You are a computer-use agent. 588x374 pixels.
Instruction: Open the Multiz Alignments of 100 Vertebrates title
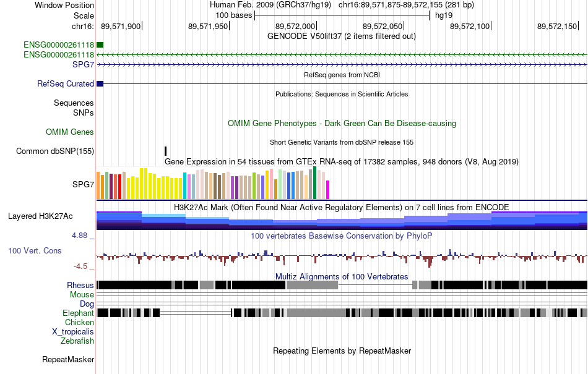pyautogui.click(x=342, y=277)
